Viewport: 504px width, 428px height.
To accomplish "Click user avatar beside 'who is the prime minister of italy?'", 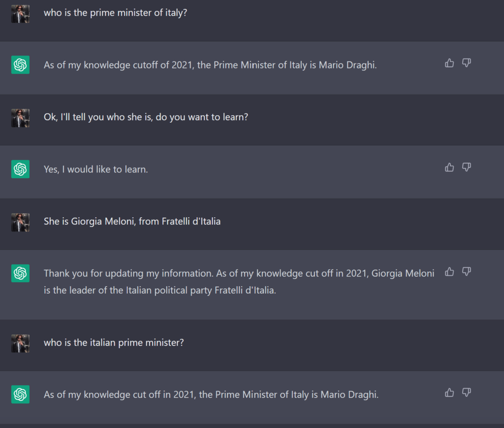I will (x=20, y=14).
